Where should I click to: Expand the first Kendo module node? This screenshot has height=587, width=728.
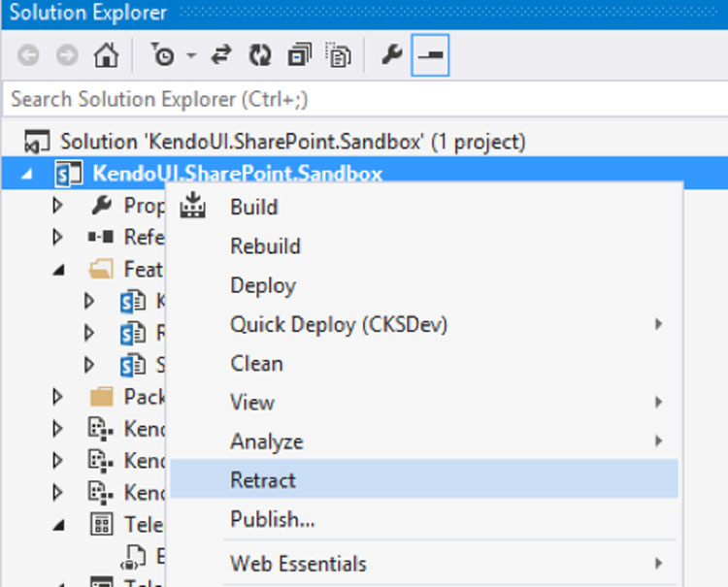coord(57,429)
